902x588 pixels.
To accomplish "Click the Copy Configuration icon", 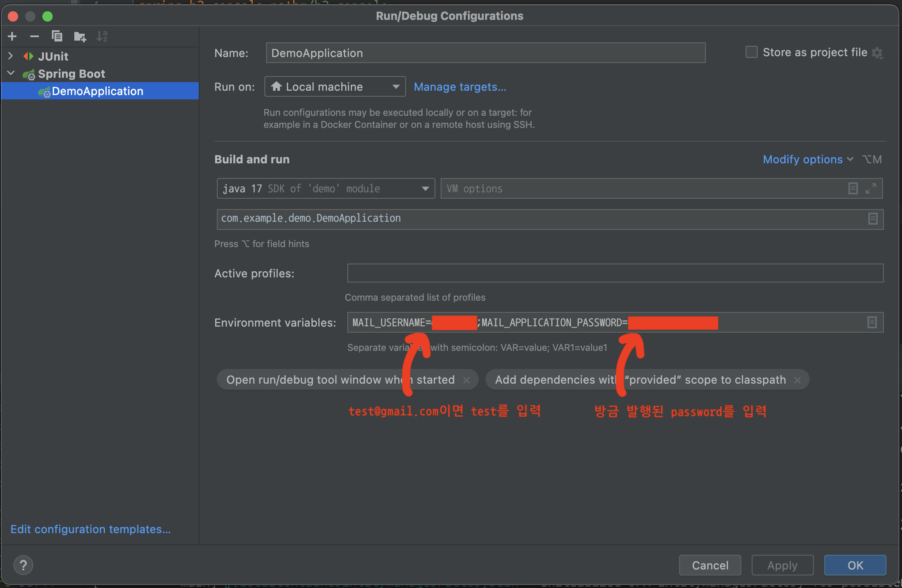I will pyautogui.click(x=57, y=36).
